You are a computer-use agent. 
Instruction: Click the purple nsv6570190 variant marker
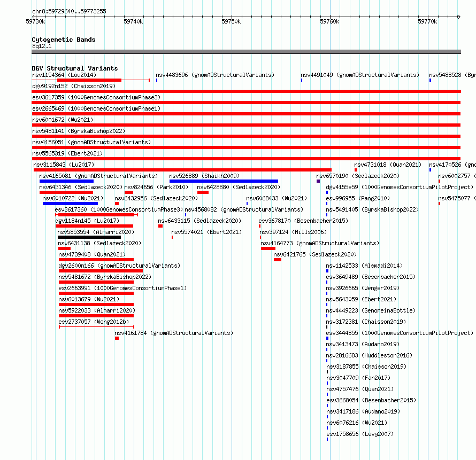click(318, 181)
